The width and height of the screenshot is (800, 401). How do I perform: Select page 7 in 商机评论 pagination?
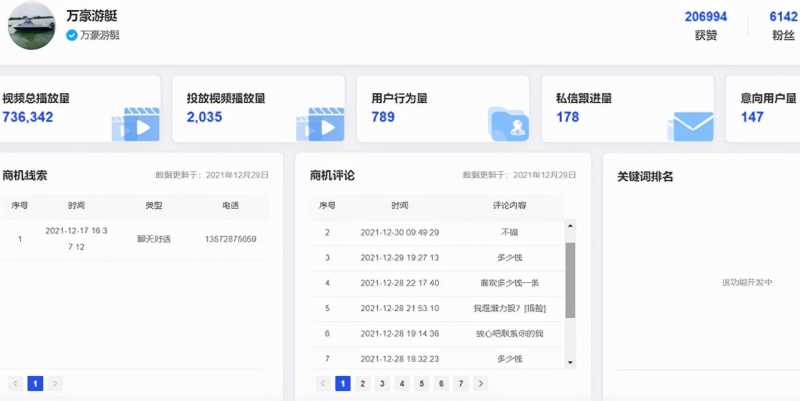coord(461,384)
